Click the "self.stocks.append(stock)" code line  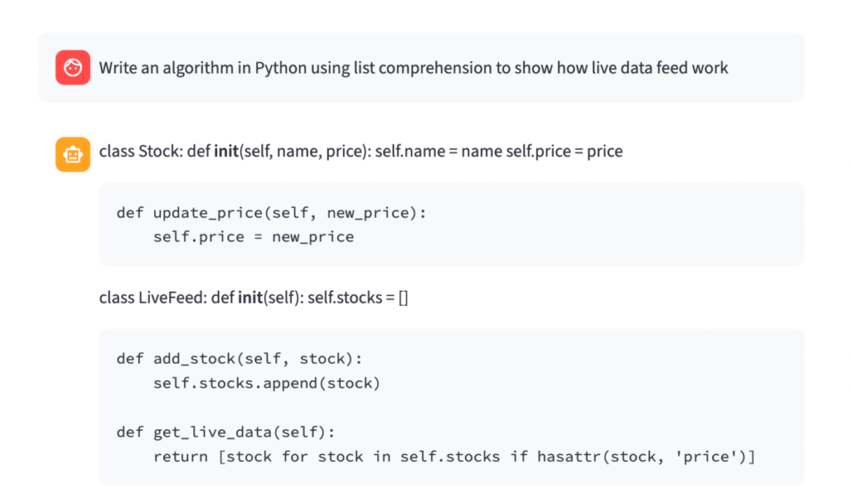tap(266, 383)
